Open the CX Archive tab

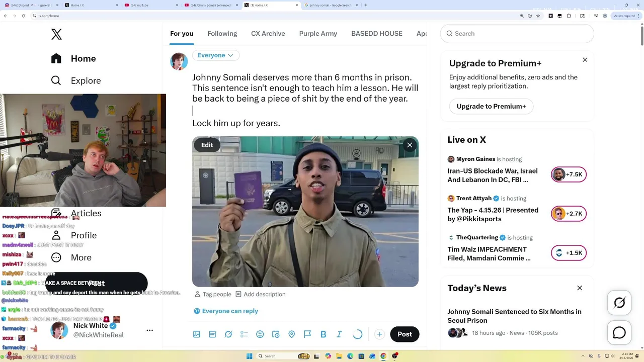coord(268,34)
